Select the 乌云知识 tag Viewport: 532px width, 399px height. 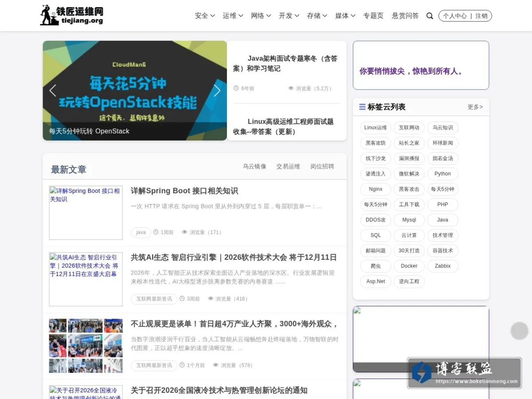click(442, 128)
